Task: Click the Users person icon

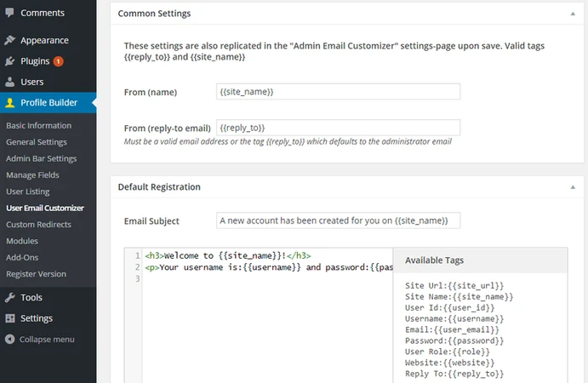Action: pyautogui.click(x=9, y=82)
